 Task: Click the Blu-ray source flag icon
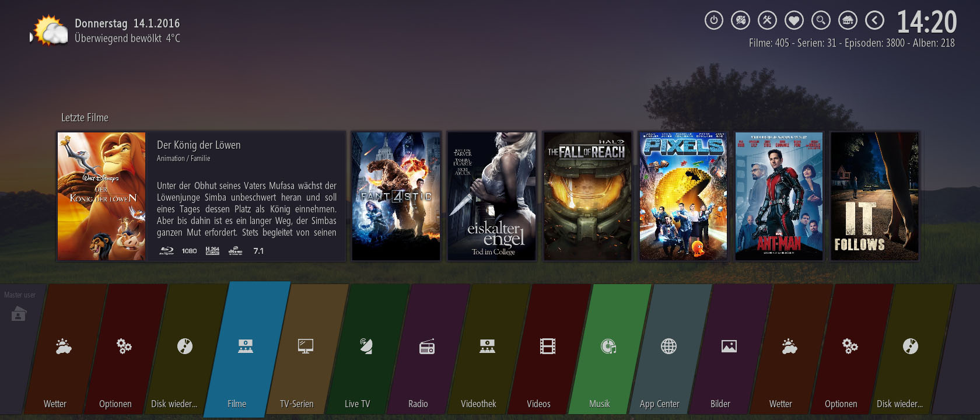click(167, 251)
